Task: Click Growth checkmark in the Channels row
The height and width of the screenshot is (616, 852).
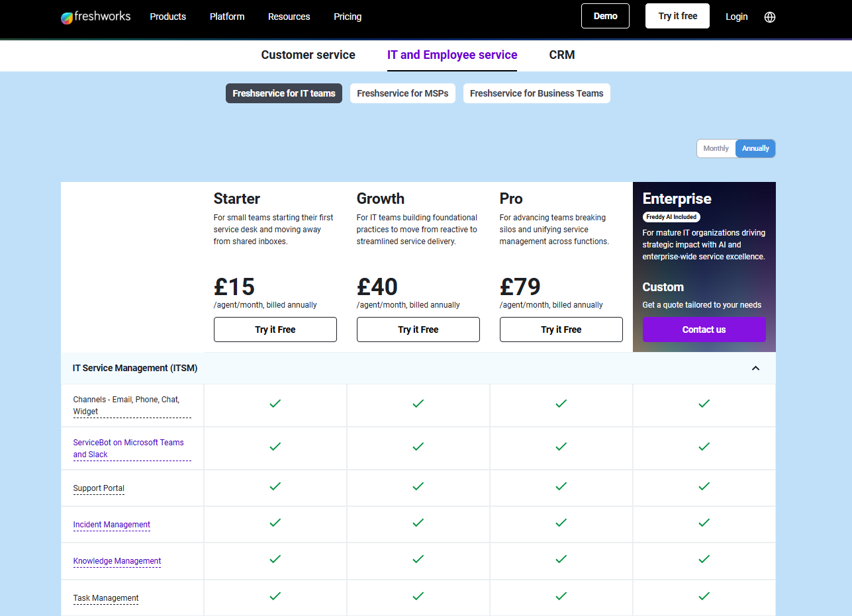Action: 418,404
